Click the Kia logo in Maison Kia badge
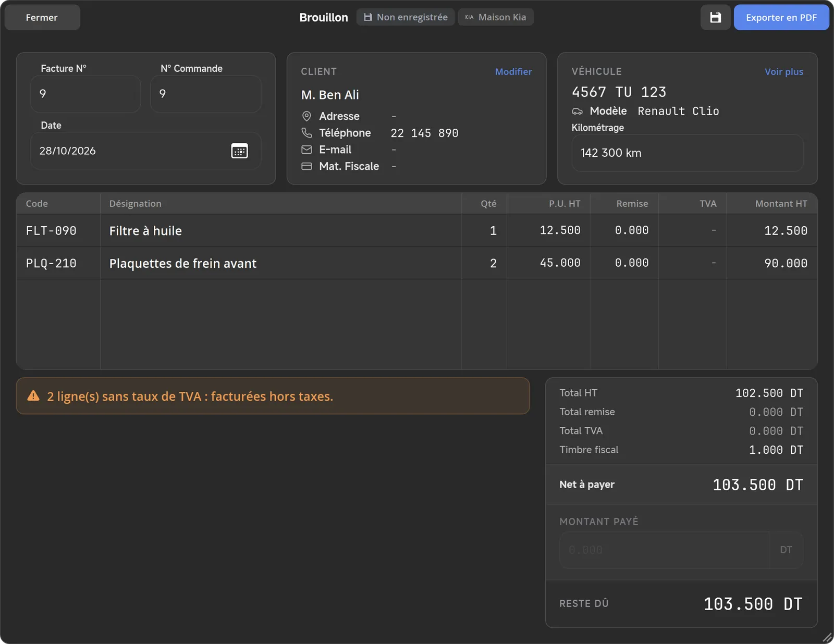Viewport: 834px width, 644px height. (469, 17)
